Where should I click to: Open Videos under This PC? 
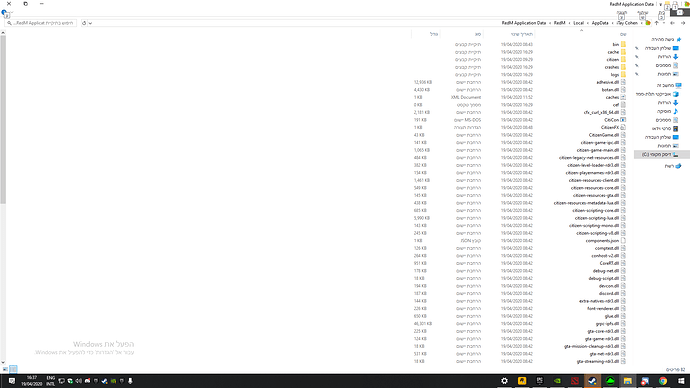click(665, 128)
